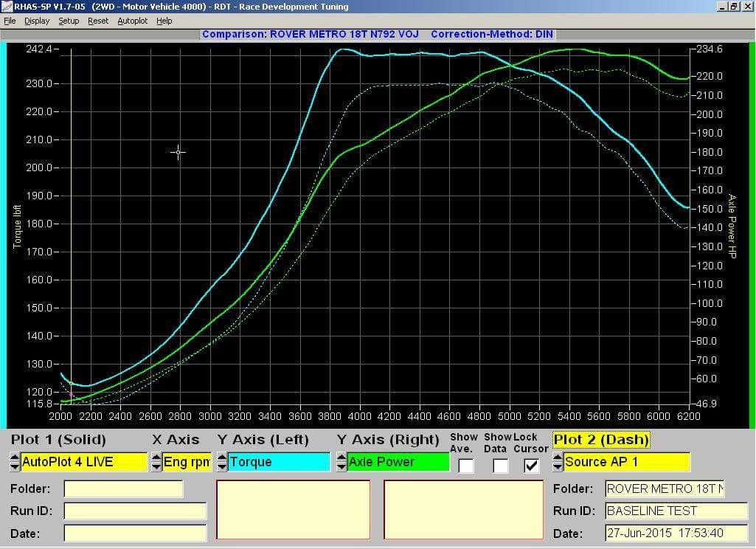The height and width of the screenshot is (549, 756).
Task: Open the Setup menu
Action: pos(69,21)
